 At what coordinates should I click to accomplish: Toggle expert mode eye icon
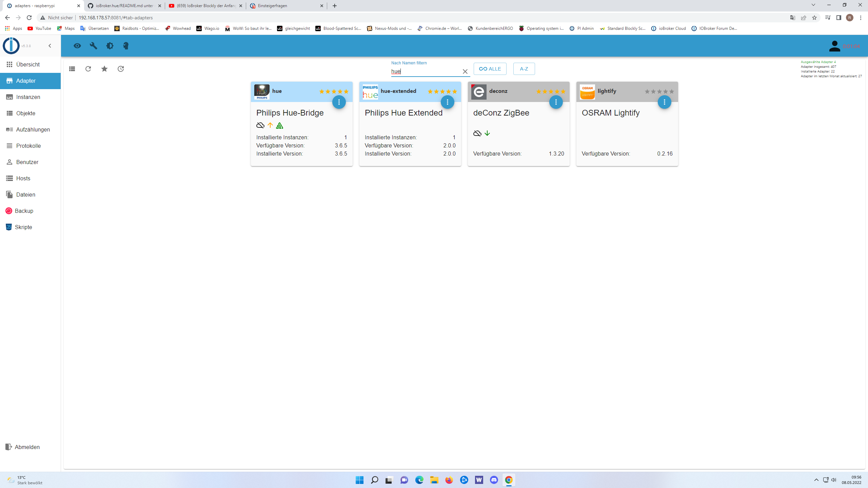[77, 46]
